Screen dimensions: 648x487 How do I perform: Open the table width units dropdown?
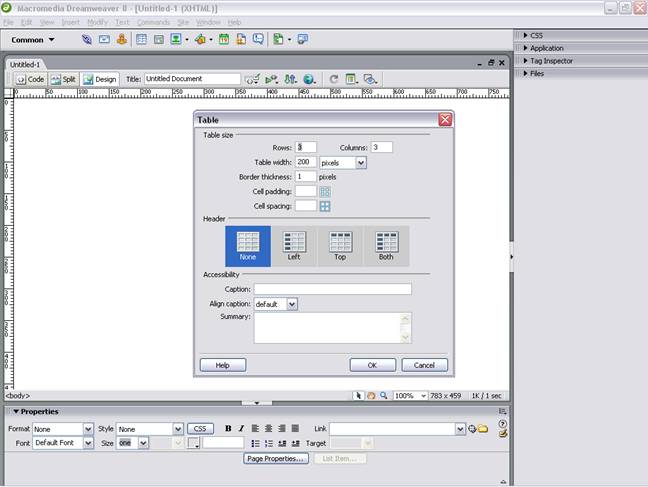tap(361, 163)
